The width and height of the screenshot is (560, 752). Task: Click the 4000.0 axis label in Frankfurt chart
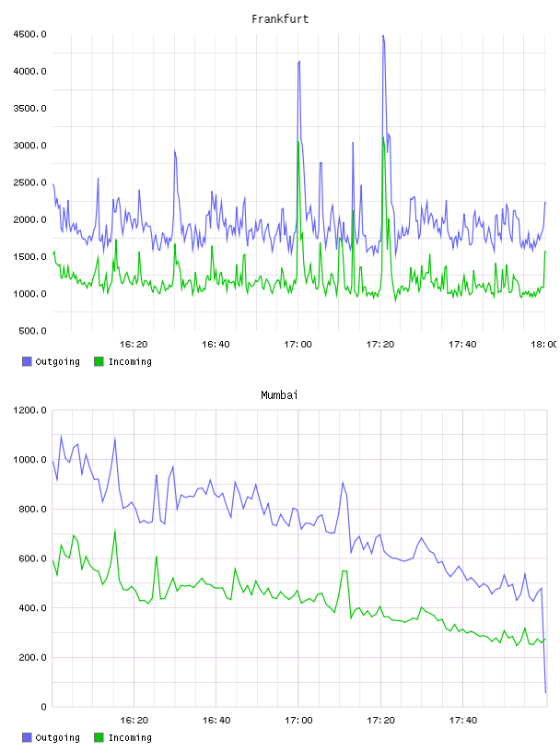(x=29, y=72)
